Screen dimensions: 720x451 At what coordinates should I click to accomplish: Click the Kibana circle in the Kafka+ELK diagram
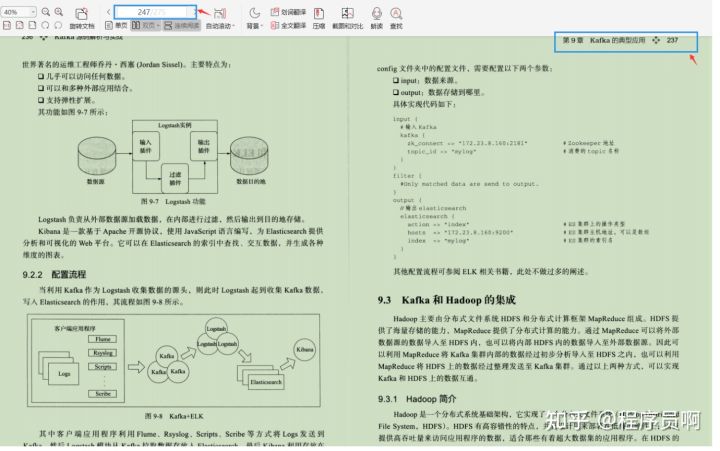click(304, 350)
